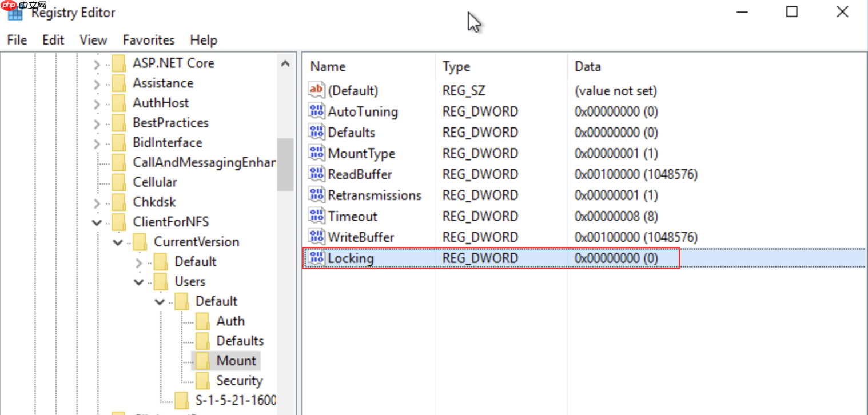Collapse the Users key
The width and height of the screenshot is (868, 415).
point(139,282)
